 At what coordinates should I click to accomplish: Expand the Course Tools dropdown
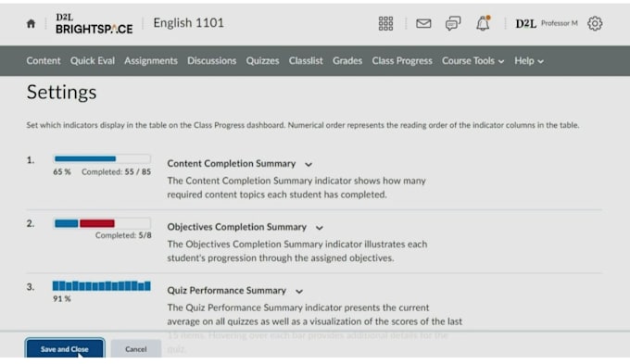[472, 61]
